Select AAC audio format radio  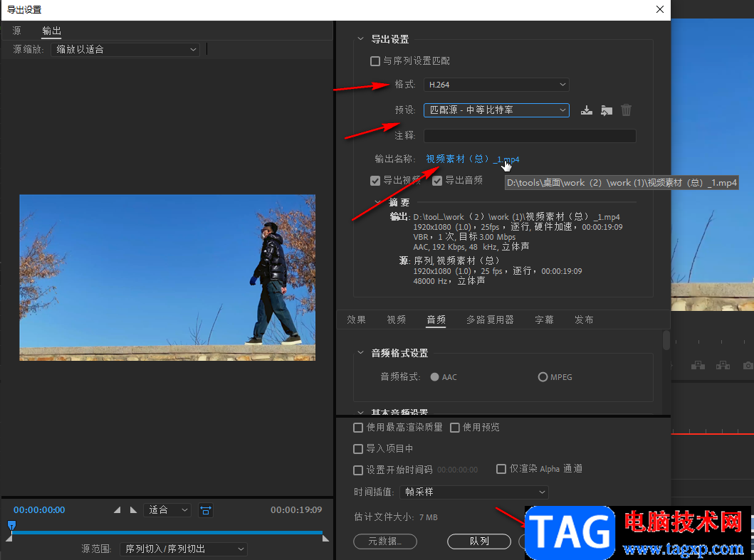click(x=435, y=377)
